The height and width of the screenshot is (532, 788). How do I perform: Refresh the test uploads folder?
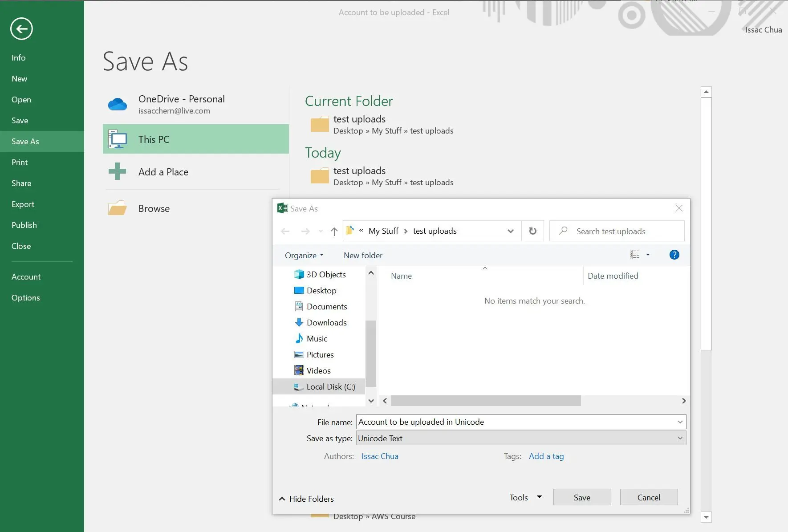click(x=533, y=231)
